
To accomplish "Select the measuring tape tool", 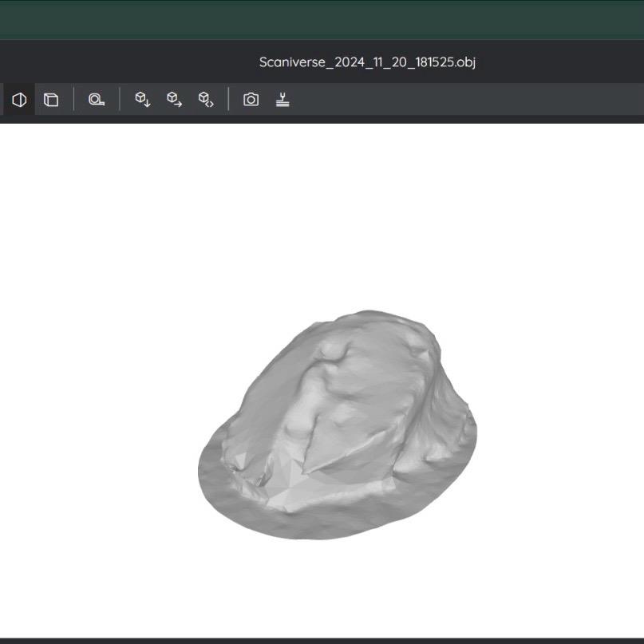I will 96,99.
